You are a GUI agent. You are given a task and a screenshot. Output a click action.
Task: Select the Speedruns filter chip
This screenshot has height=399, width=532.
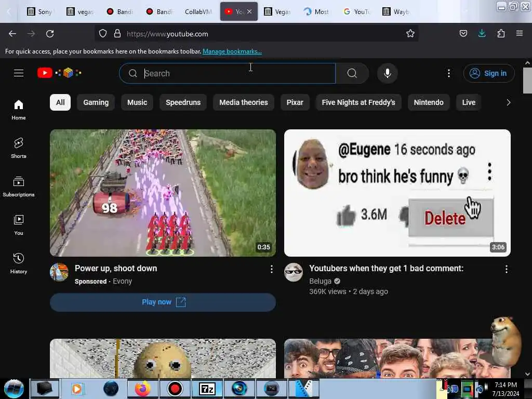(x=183, y=102)
